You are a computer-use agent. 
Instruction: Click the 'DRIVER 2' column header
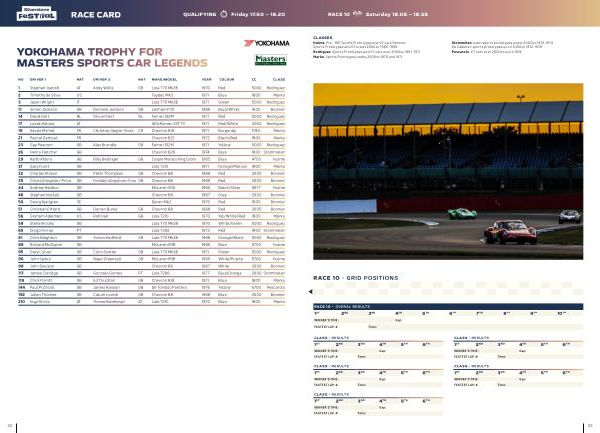click(101, 80)
